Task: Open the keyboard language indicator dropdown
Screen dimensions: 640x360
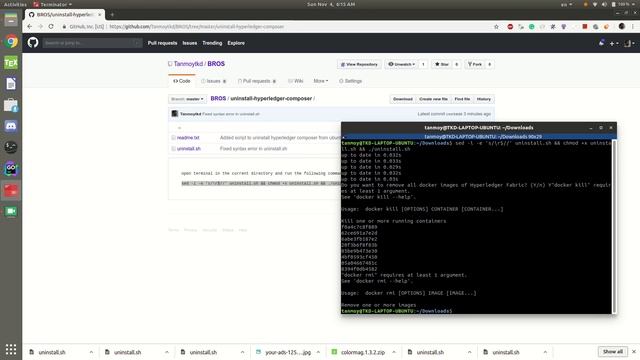Action: [x=567, y=4]
